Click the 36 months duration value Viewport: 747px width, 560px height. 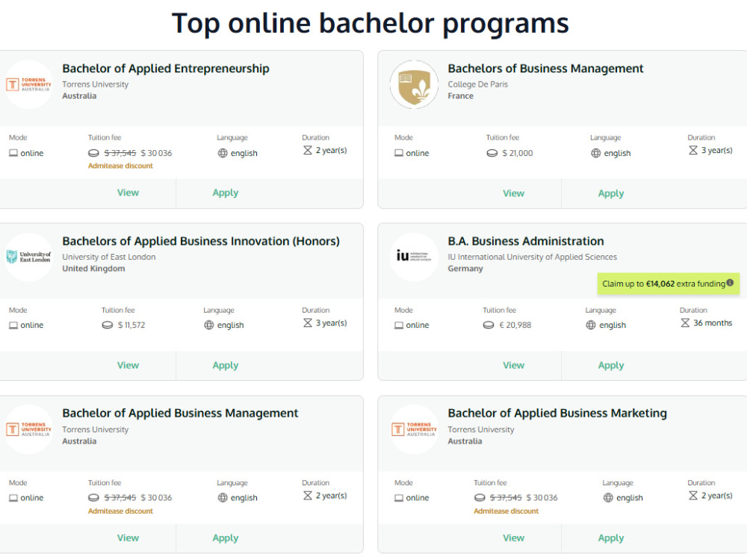pos(713,323)
